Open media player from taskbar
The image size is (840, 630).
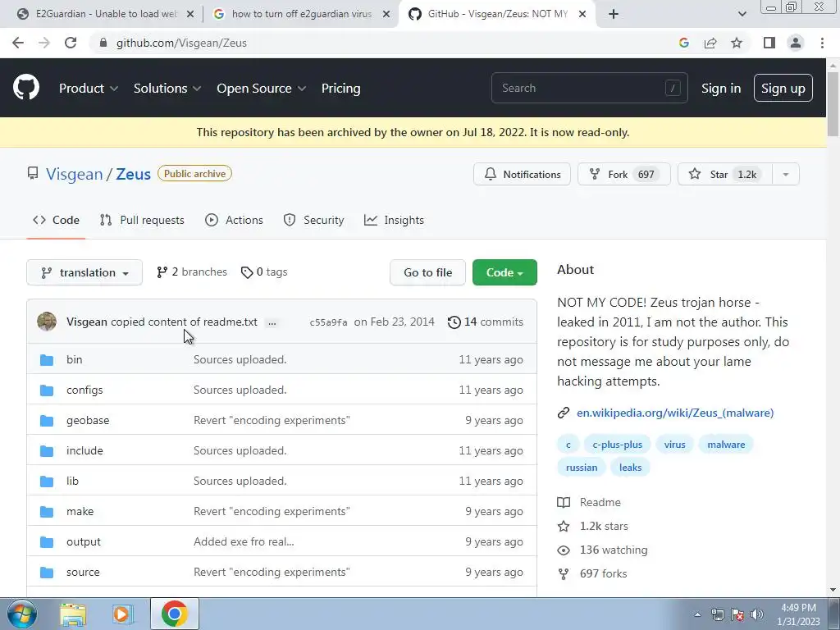tap(121, 614)
